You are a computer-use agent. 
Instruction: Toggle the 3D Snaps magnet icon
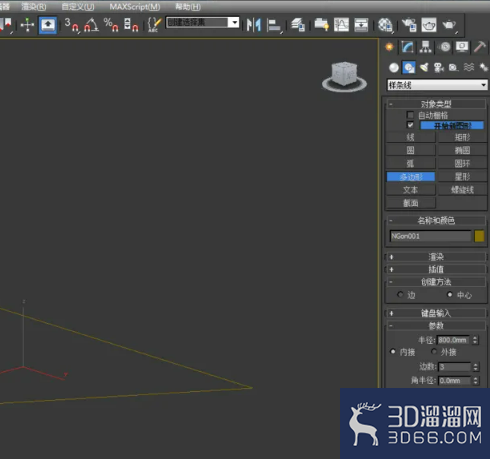click(72, 25)
